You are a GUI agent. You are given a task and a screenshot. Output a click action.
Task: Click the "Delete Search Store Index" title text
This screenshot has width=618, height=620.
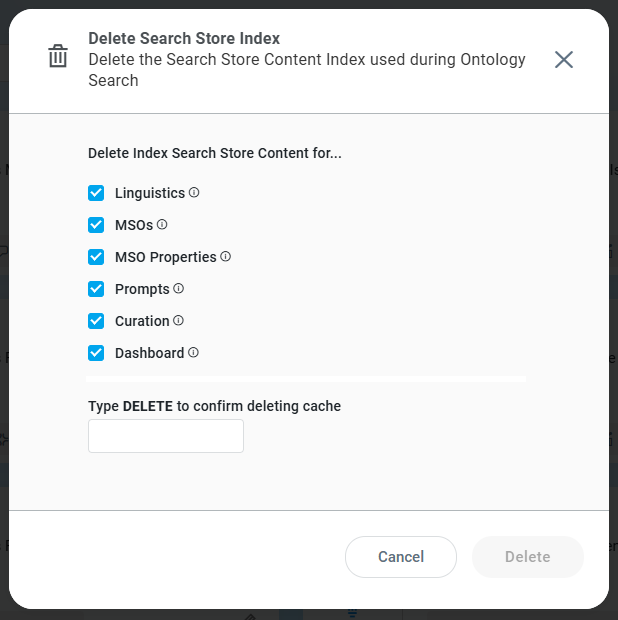coord(184,39)
